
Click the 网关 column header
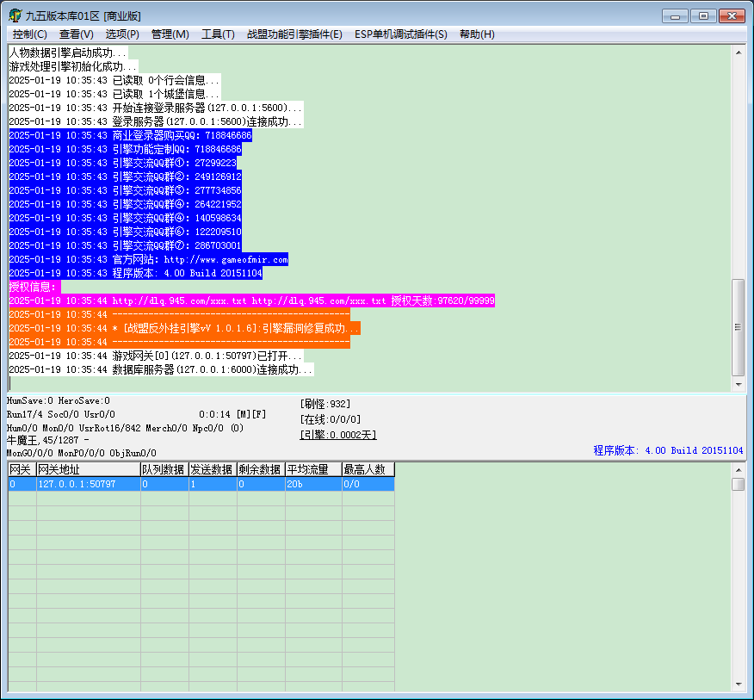tap(22, 469)
